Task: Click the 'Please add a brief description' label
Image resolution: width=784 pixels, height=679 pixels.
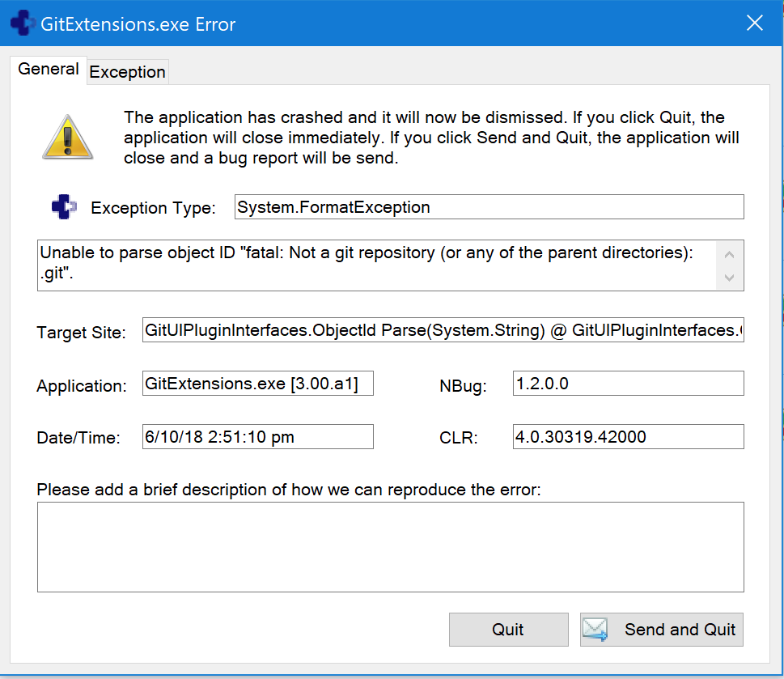Action: click(x=289, y=490)
